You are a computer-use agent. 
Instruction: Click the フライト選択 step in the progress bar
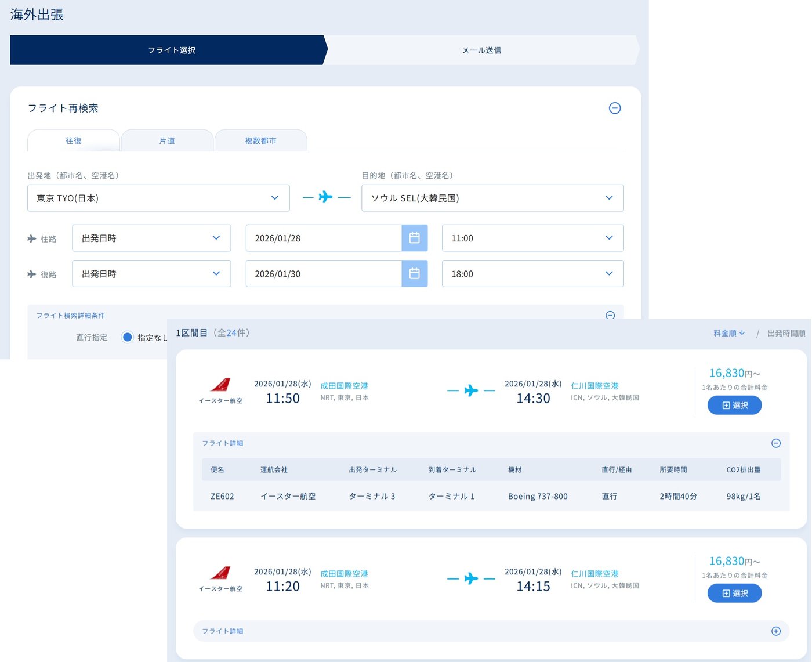[168, 50]
